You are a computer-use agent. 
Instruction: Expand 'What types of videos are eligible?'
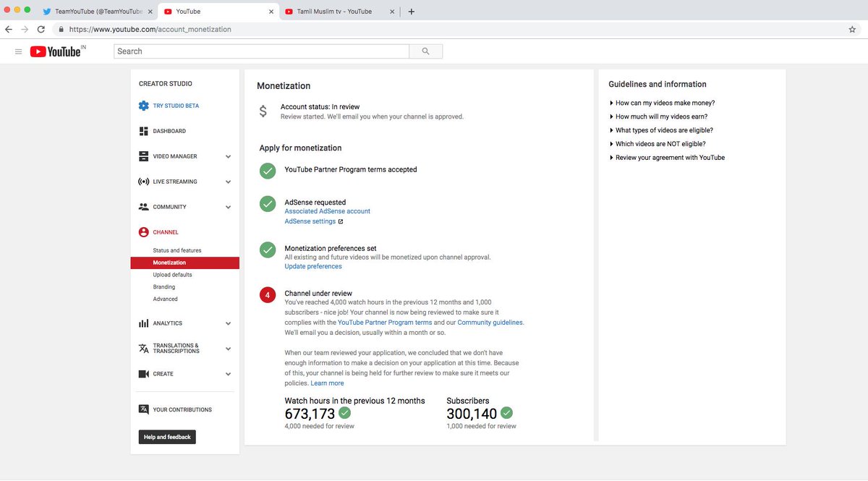coord(662,130)
